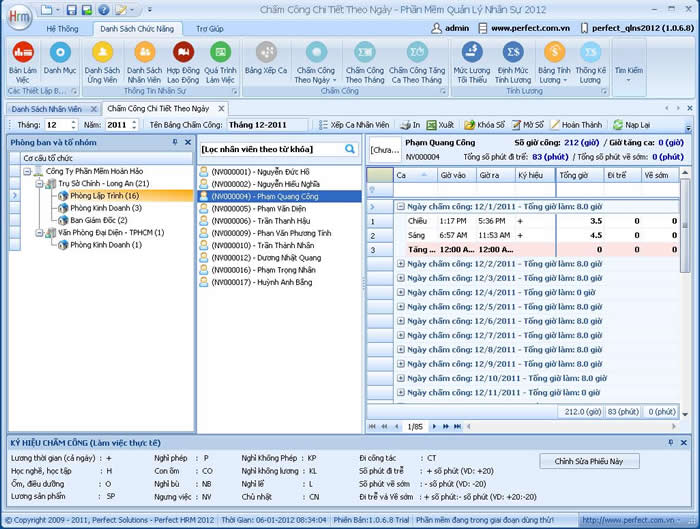Open Mức Lương Tối Thiểu
The image size is (700, 529).
(x=472, y=62)
